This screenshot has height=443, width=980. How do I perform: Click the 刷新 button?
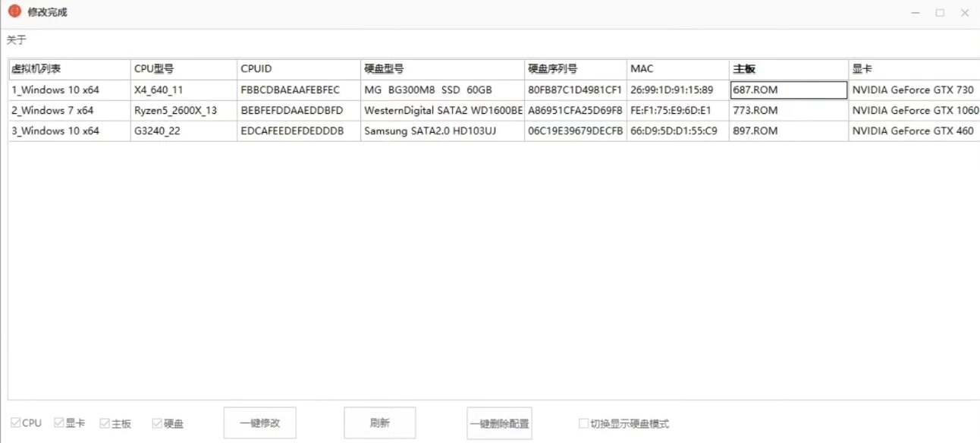point(380,423)
